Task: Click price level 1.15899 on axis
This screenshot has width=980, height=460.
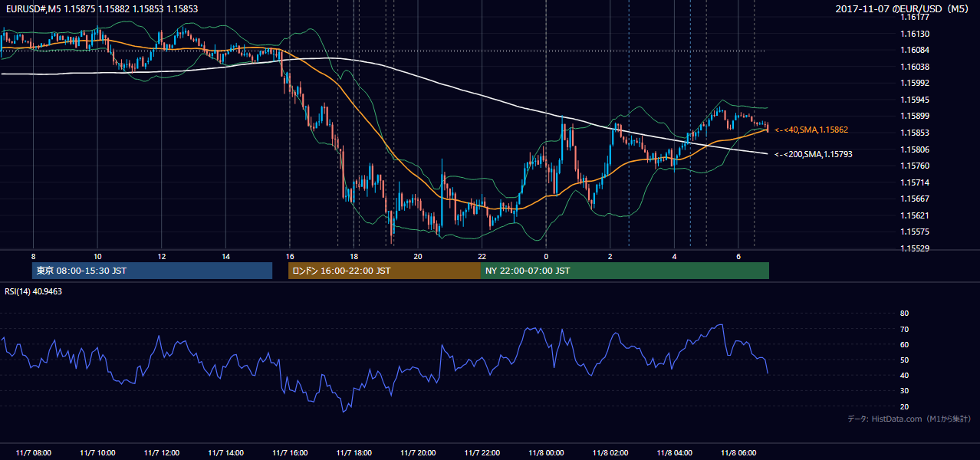Action: (915, 117)
